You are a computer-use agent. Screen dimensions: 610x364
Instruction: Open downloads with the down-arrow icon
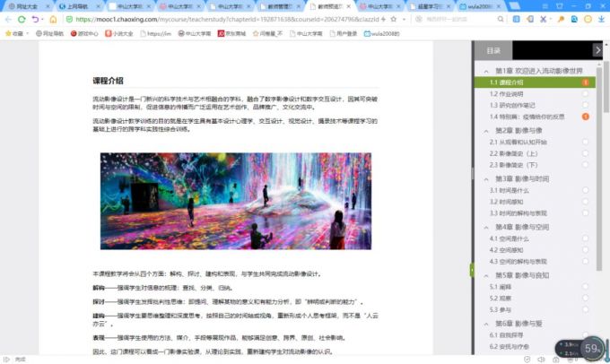[x=601, y=19]
